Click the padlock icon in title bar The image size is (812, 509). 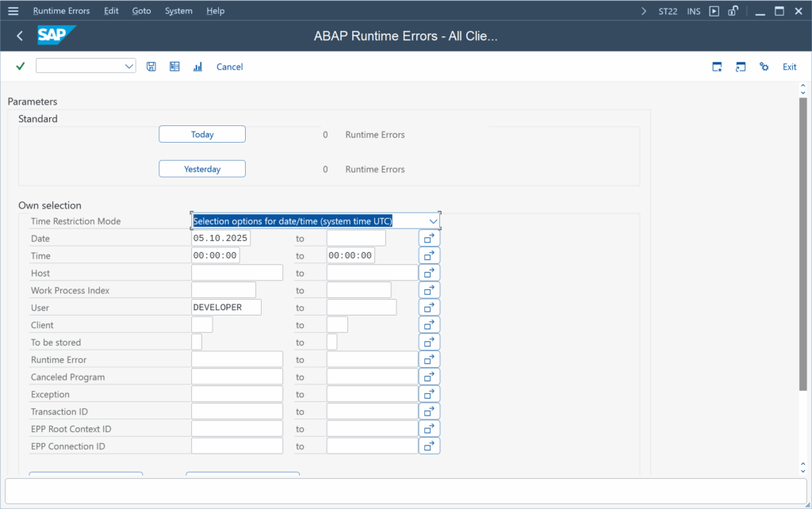coord(733,11)
